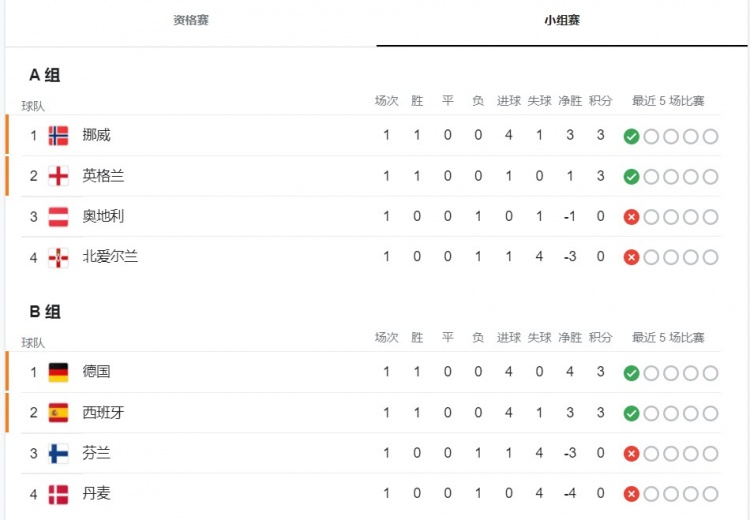Screen dimensions: 750x520
Task: Click the Denmark flag icon
Action: tap(58, 494)
